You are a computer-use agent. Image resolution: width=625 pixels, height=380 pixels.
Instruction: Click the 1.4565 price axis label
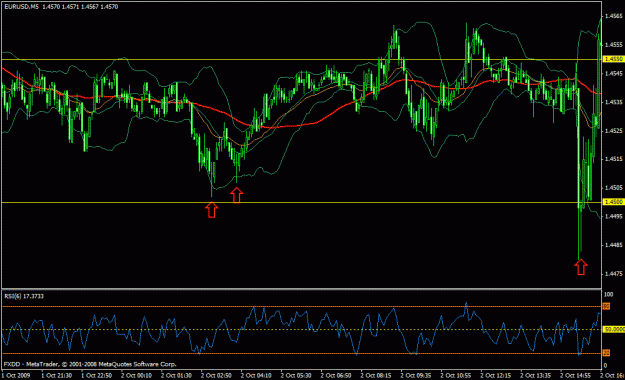(614, 16)
